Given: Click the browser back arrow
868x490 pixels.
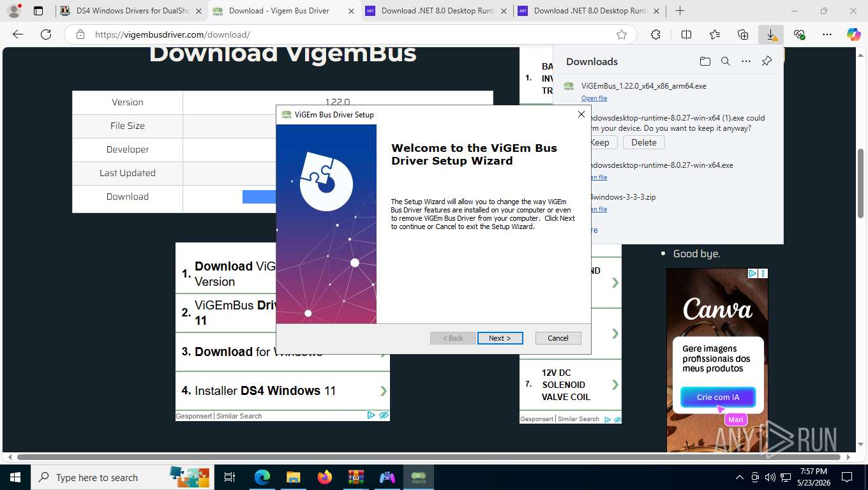Looking at the screenshot, I should tap(18, 34).
